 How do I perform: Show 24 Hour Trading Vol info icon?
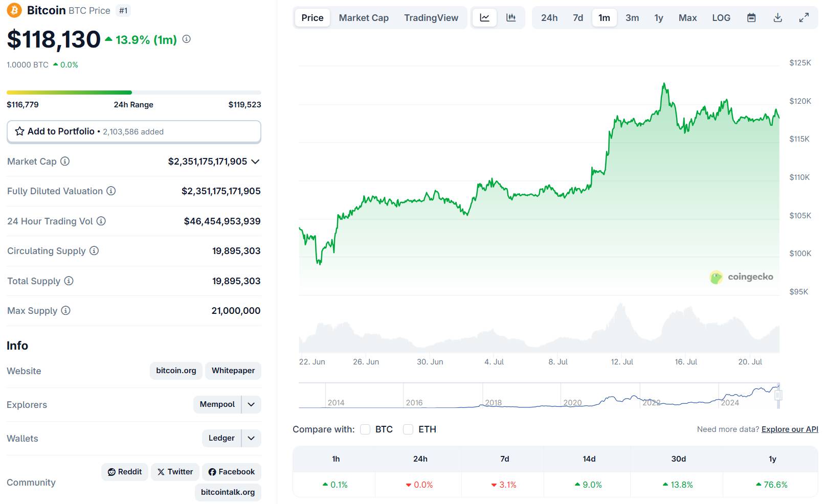click(x=101, y=221)
